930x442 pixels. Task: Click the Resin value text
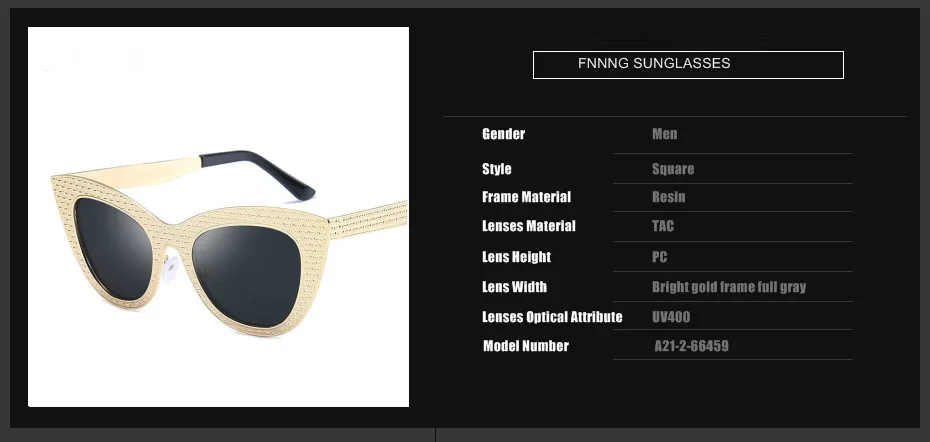(668, 197)
